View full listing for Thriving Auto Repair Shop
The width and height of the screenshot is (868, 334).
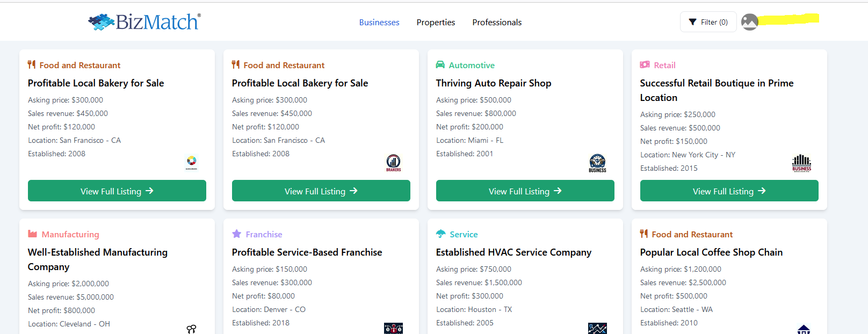[525, 191]
